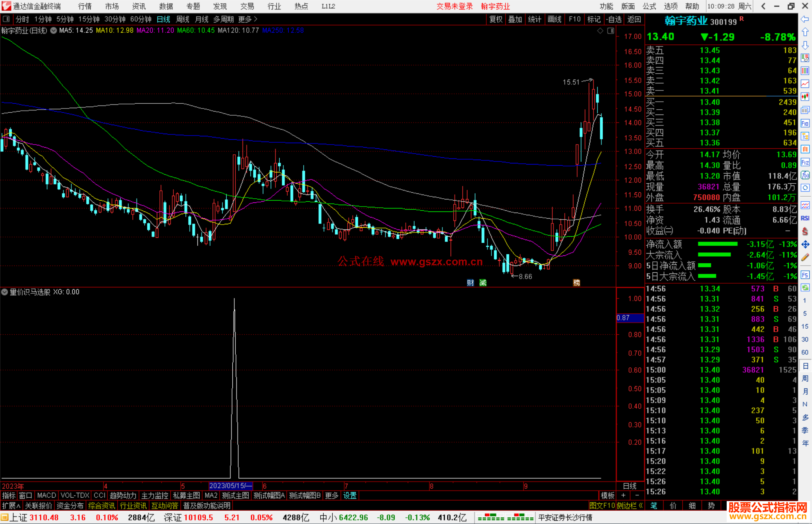Screen dimensions: 812x524
Task: Click the line trend chart sidebar icon
Action: coord(805,84)
